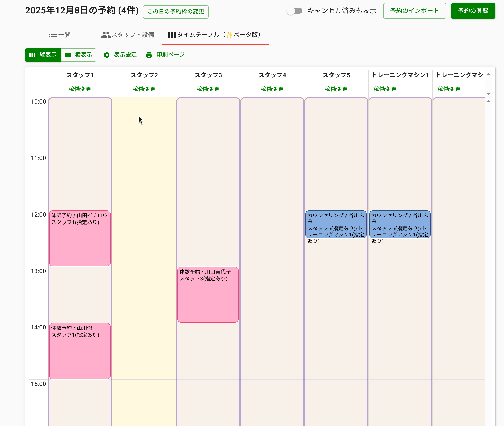
Task: Click the vertical bars icon in 縦表示
Action: coord(32,55)
